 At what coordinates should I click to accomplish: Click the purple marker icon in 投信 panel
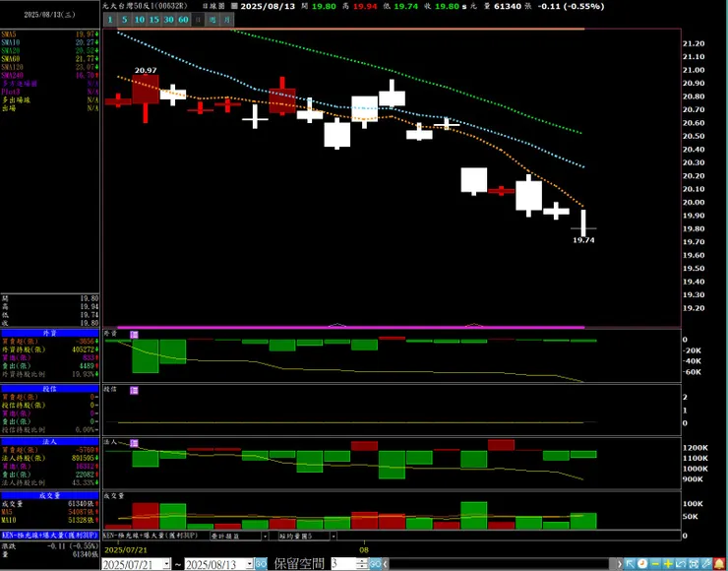coord(134,390)
